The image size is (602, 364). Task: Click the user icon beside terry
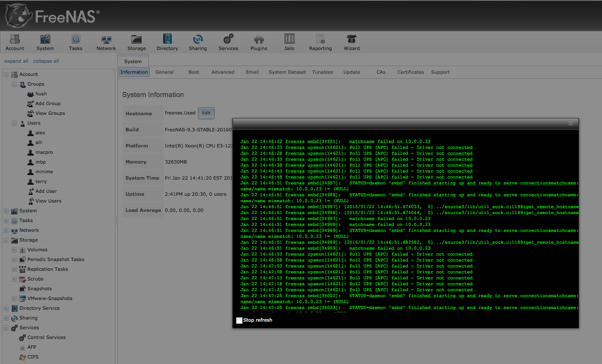[31, 181]
